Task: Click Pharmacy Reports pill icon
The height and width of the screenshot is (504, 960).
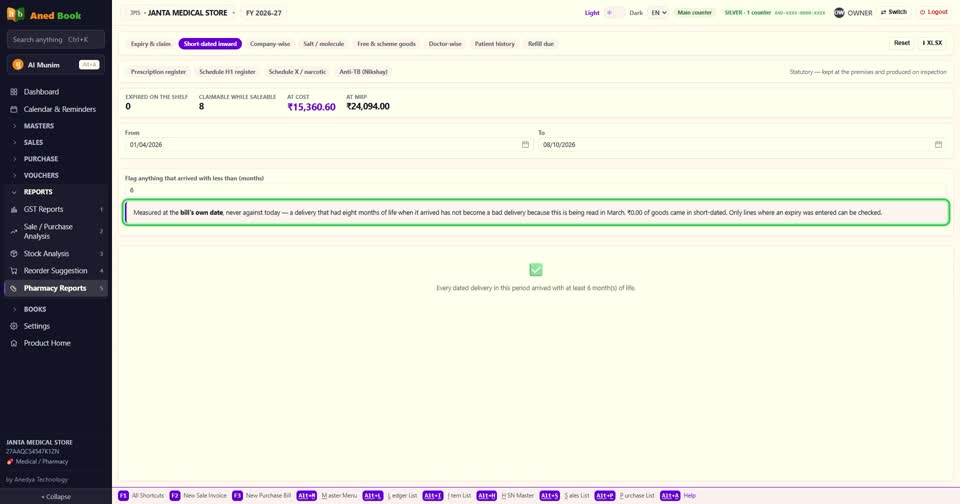Action: [x=13, y=288]
